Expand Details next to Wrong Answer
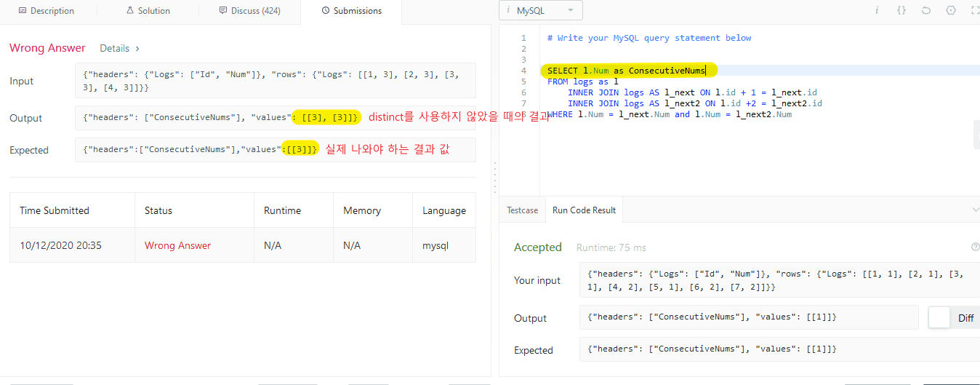 (x=119, y=48)
